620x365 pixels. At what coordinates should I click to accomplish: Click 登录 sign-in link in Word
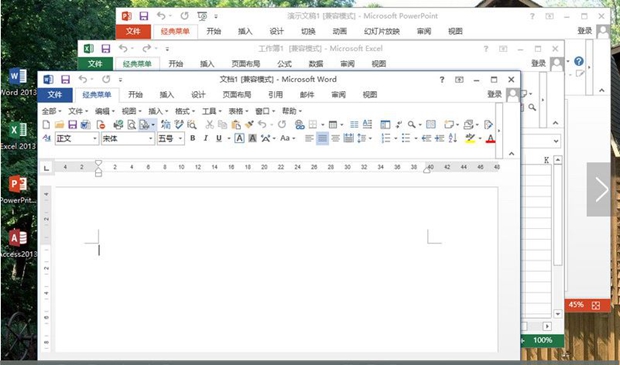point(494,94)
